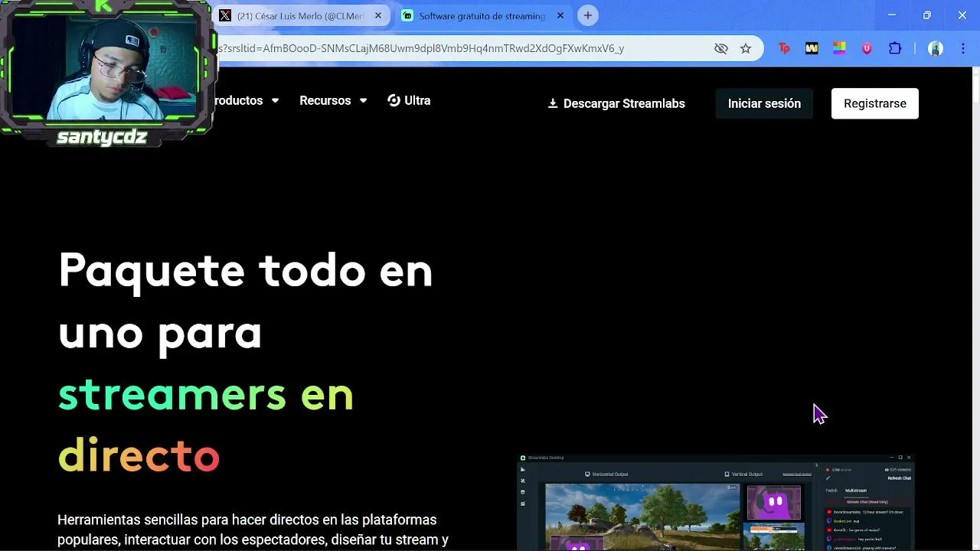
Task: Close the César Luis Merlo tab
Action: point(378,15)
